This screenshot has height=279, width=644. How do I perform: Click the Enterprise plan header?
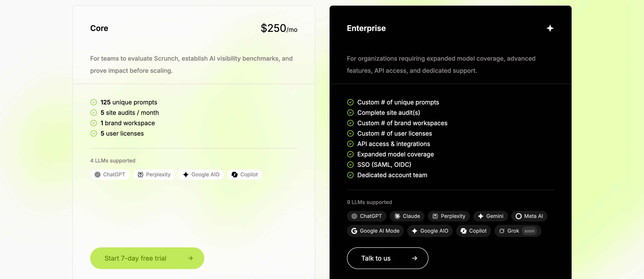coord(366,28)
